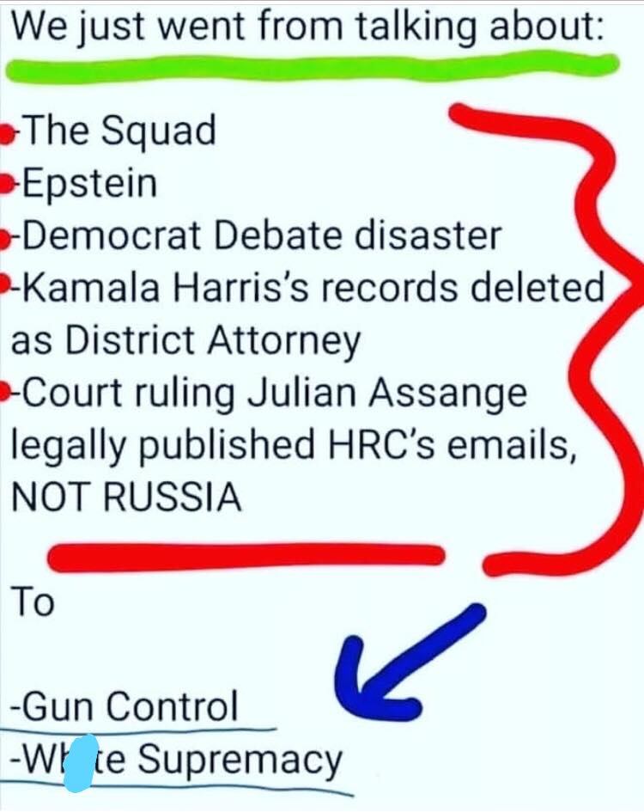Viewport: 644px width, 812px height.
Task: Click the heading We just went from talking about
Action: click(x=307, y=27)
